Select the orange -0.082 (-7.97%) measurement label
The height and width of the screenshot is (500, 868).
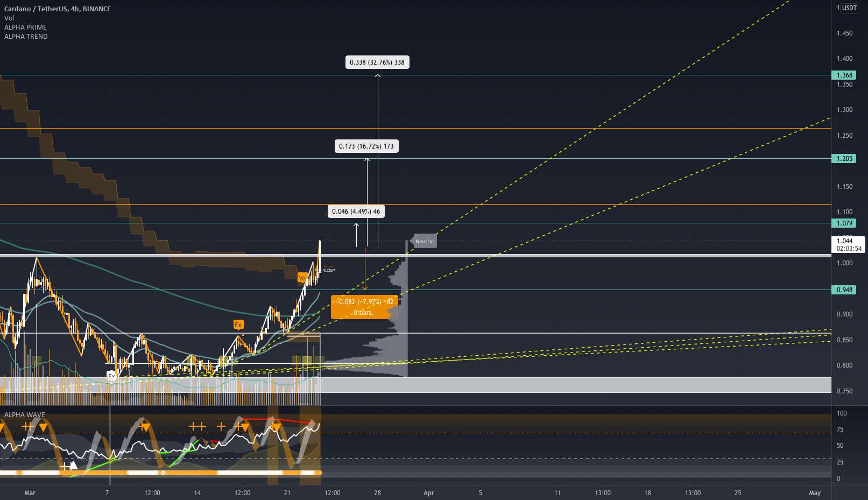click(x=364, y=307)
